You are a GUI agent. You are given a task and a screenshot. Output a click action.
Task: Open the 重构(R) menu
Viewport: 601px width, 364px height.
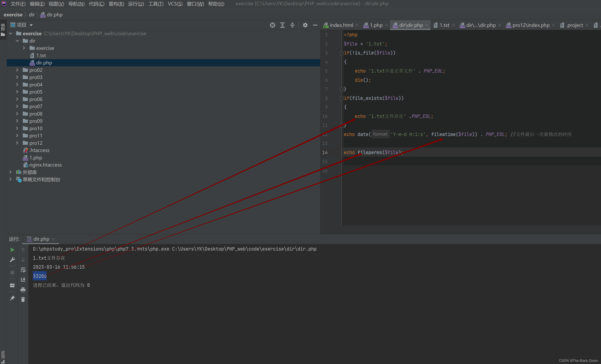(116, 4)
